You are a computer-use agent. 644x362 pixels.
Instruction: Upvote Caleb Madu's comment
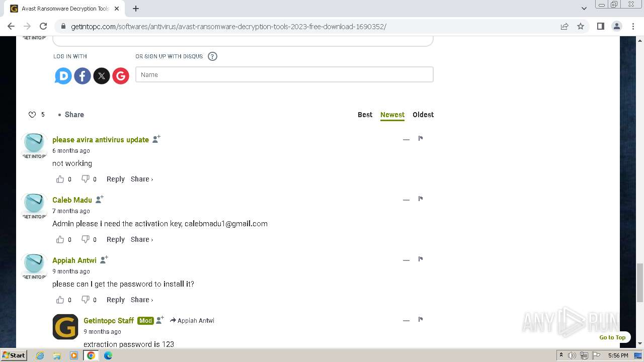tap(60, 239)
